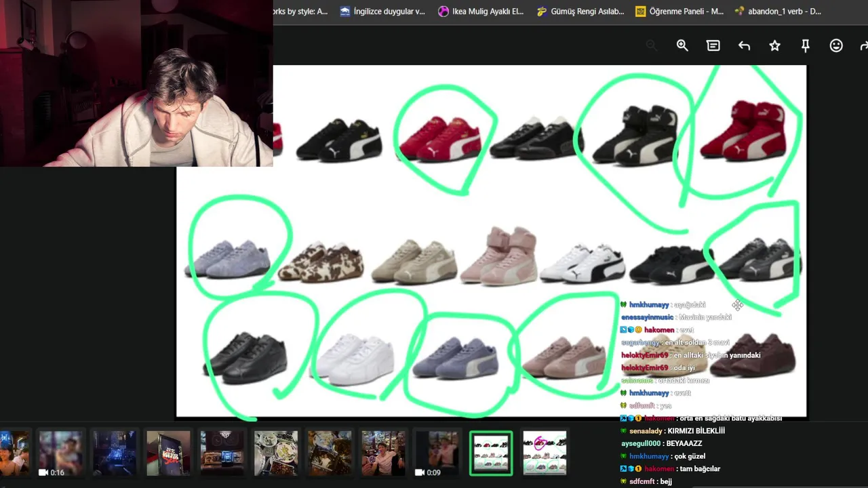Open the message caption details icon
Screen dimensions: 868x488
coord(713,45)
